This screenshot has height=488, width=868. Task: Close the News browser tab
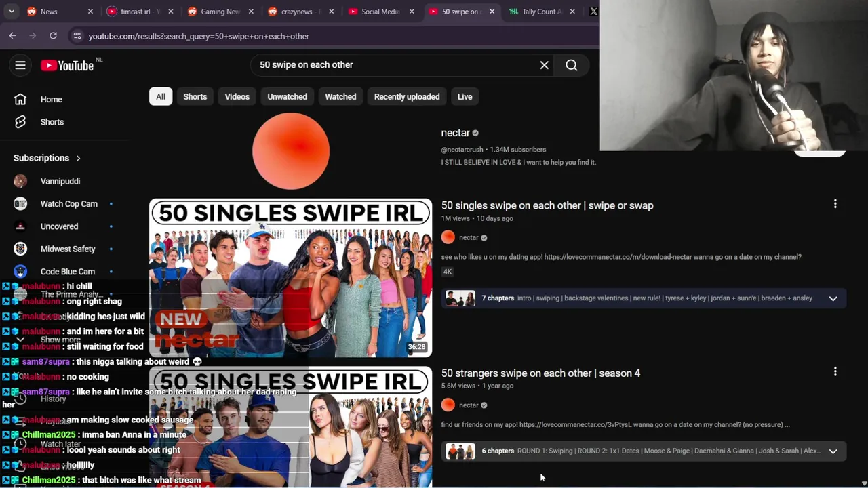[x=90, y=12]
